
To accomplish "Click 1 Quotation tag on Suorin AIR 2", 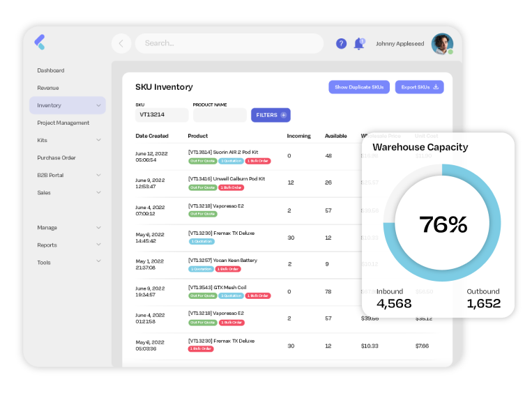I will click(x=231, y=161).
